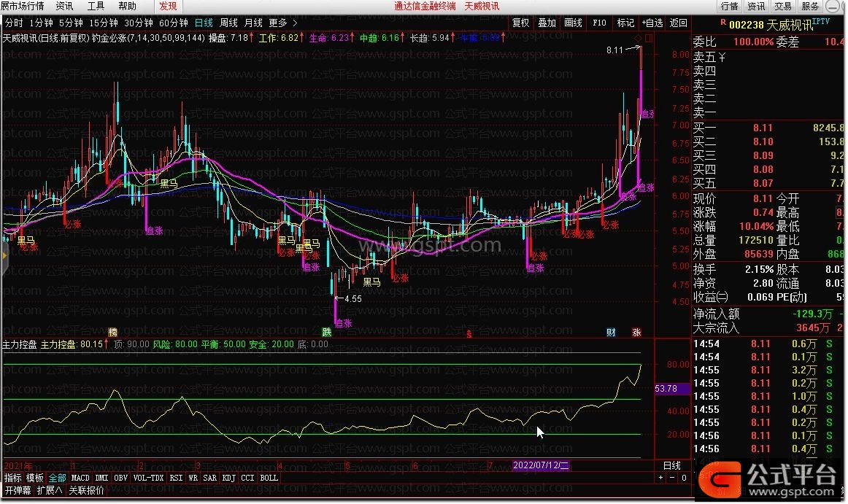Screen dimensions: 848x504
Task: Switch to DMI indicator
Action: (101, 478)
